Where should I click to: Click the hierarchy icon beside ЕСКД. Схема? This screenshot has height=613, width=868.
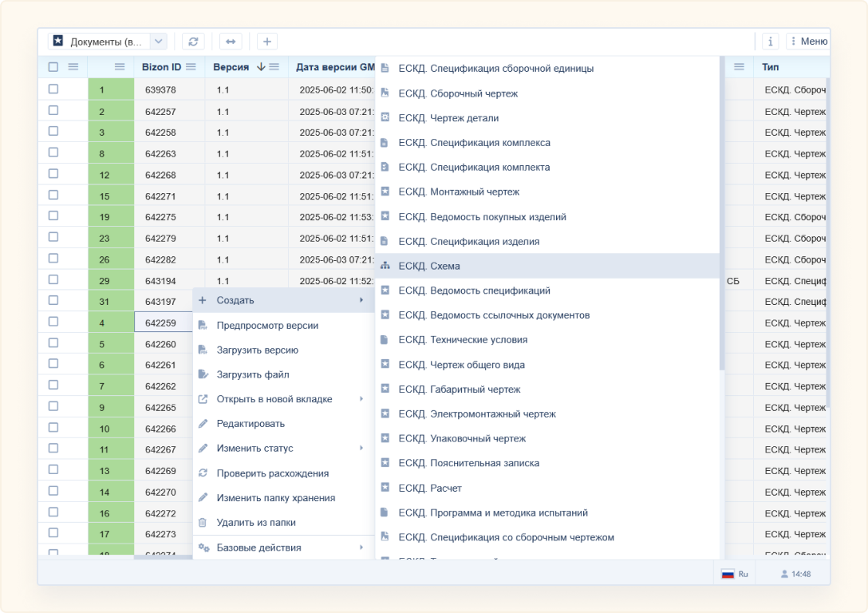[385, 266]
